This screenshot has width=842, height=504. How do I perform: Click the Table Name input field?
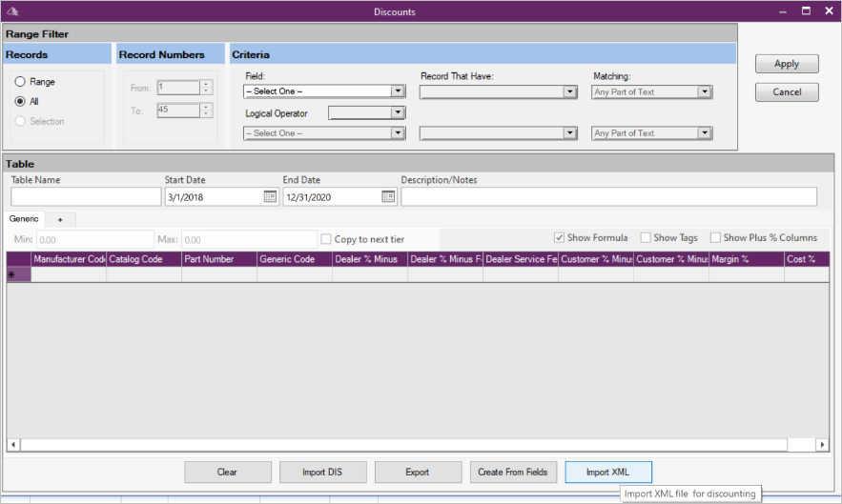click(86, 197)
